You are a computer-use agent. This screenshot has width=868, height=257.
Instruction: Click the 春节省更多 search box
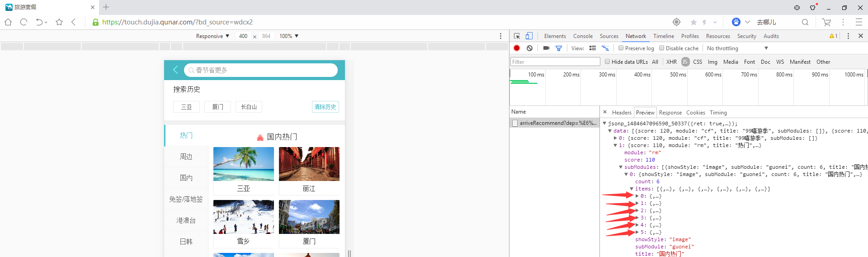point(261,70)
